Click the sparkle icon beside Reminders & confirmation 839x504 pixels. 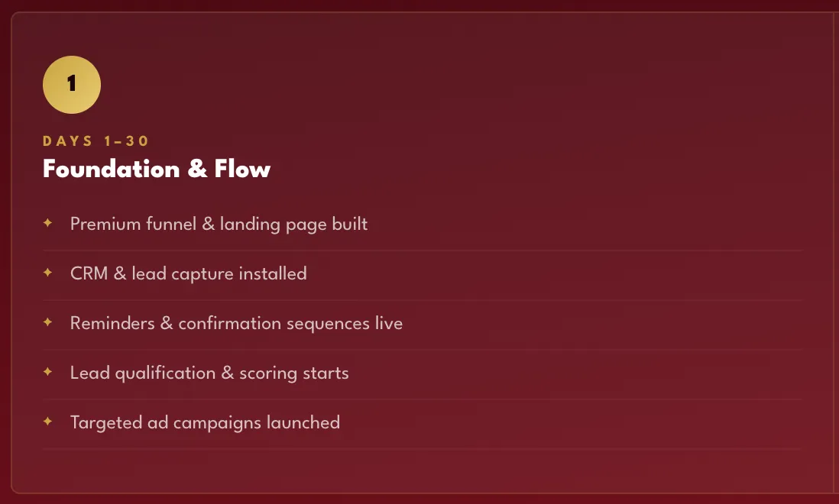coord(47,321)
